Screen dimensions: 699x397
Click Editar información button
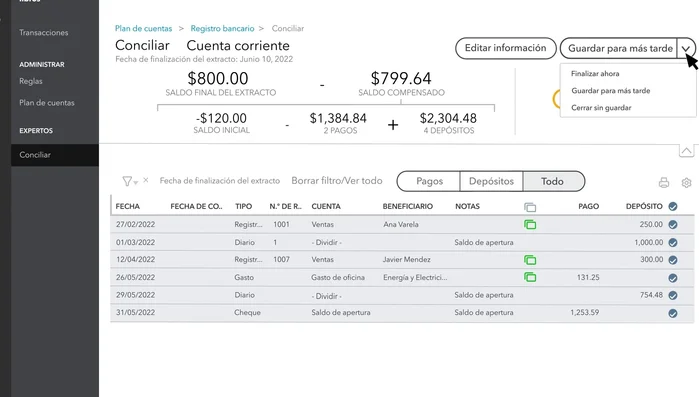(x=506, y=48)
